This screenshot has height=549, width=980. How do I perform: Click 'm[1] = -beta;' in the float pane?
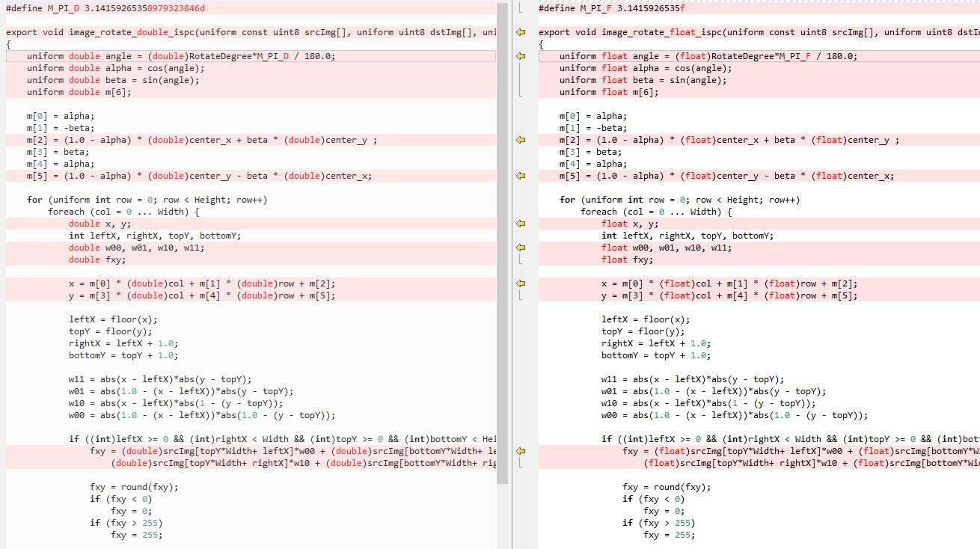click(x=593, y=128)
